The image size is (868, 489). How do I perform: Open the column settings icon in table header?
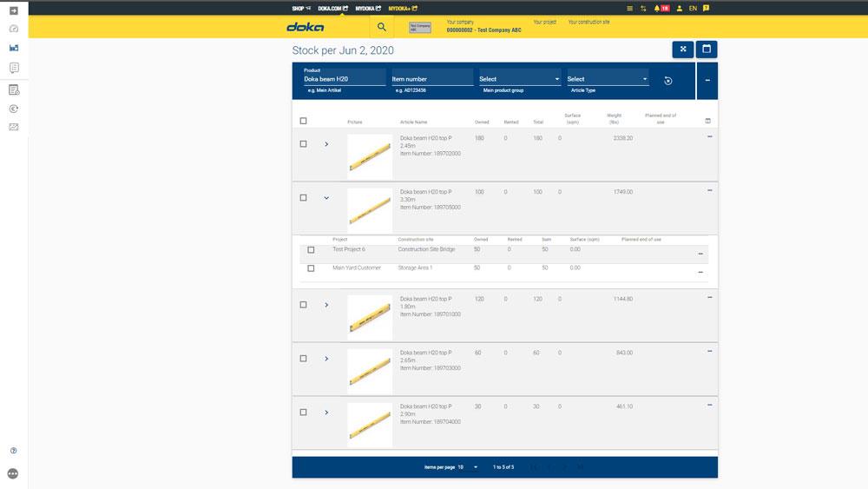(x=707, y=121)
